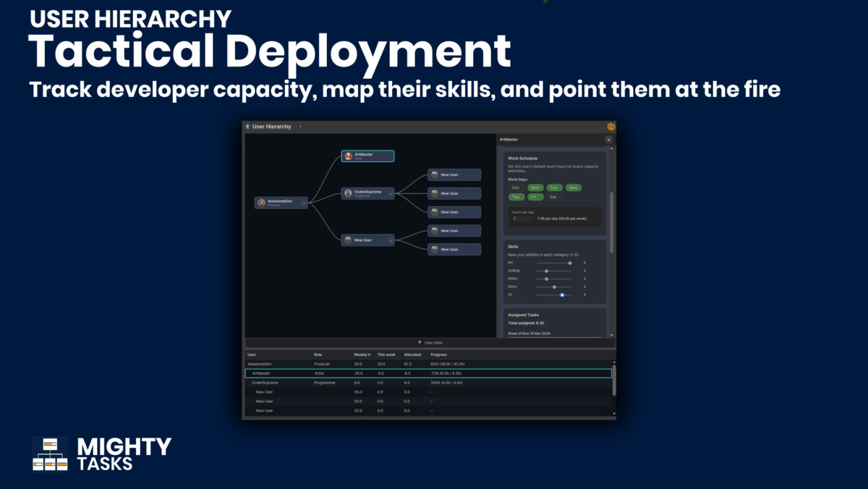
Task: Click the details panel scroll-down arrow
Action: (x=612, y=335)
